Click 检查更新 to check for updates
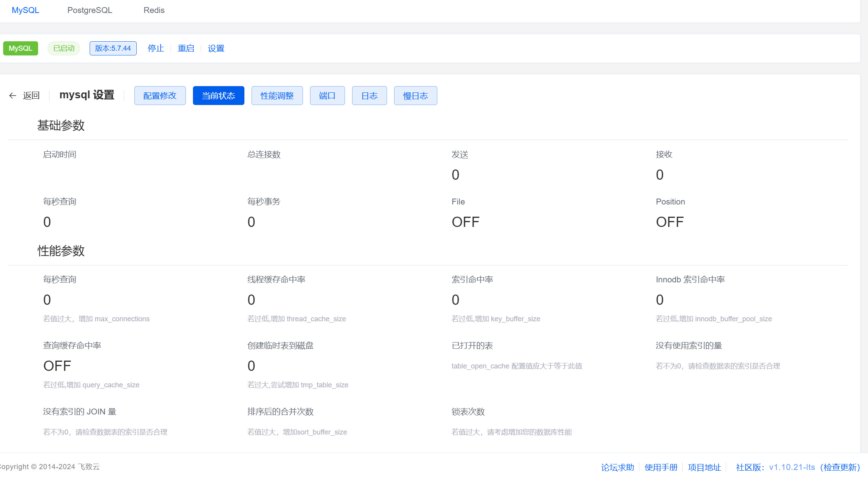Viewport: 868px width, 477px height. (840, 467)
